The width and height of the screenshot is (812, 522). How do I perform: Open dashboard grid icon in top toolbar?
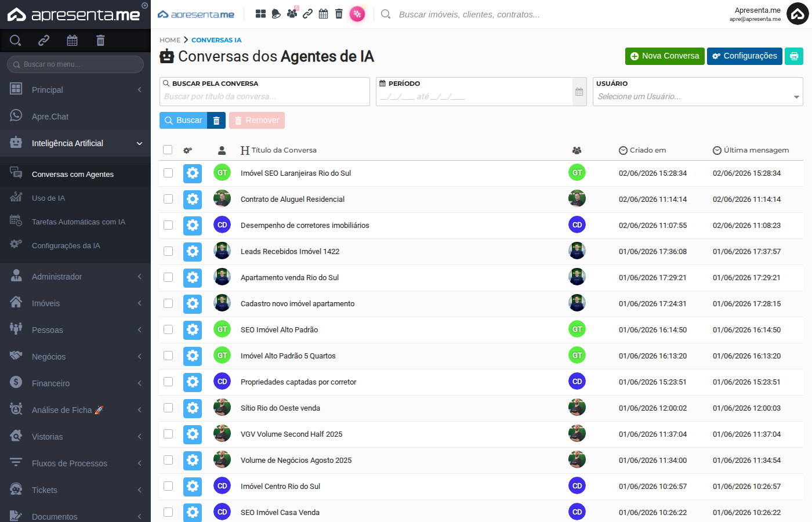[x=261, y=14]
